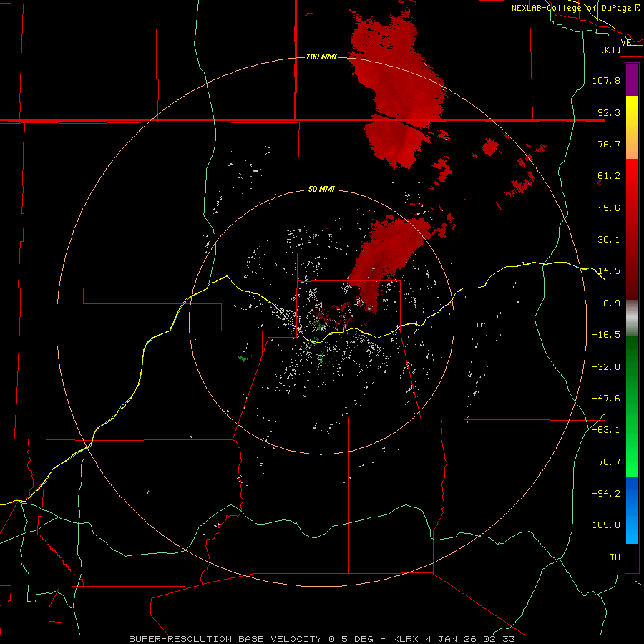
Task: Click the TH label at the legend bottom
Action: pos(615,557)
